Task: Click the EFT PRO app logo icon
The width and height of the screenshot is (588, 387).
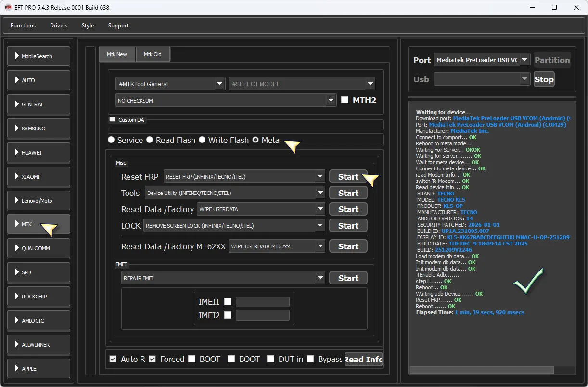Action: pos(8,7)
